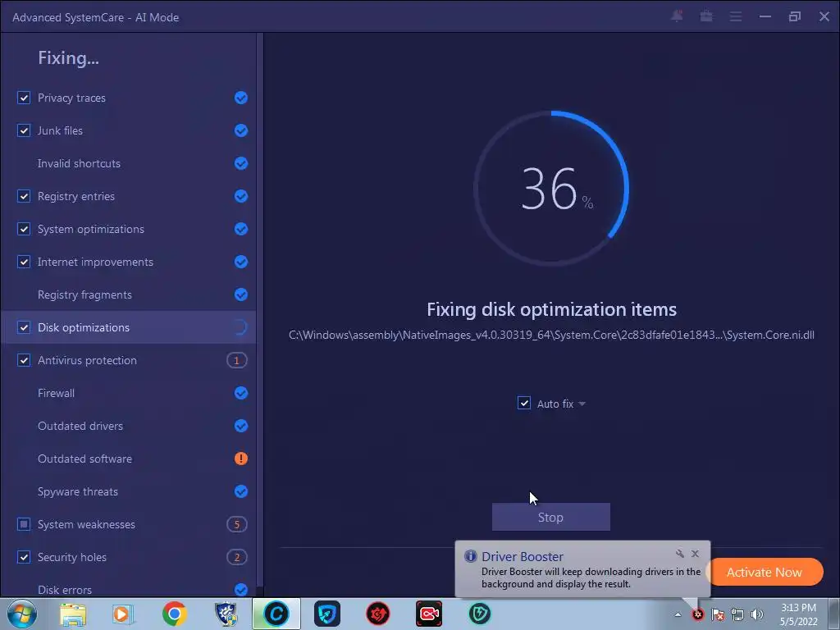
Task: Click the blue checkmark beside Junk files
Action: 241,130
